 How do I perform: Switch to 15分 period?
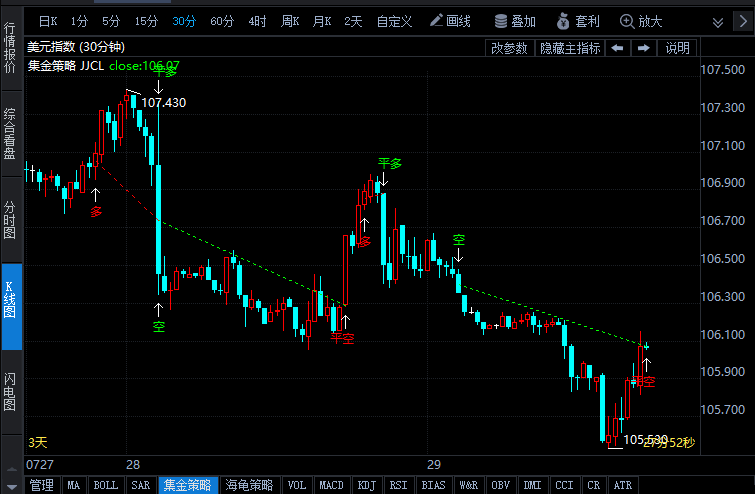click(x=146, y=21)
